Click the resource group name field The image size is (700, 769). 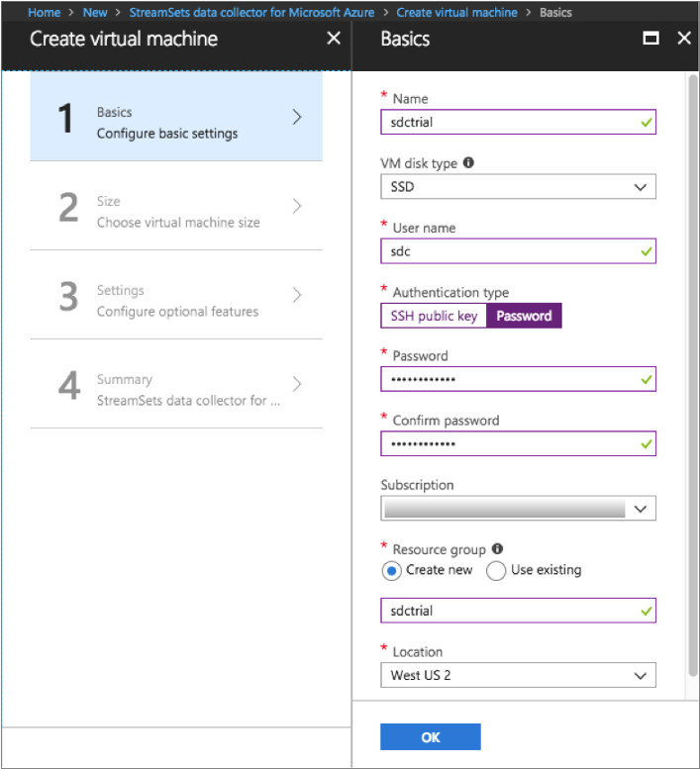pos(518,611)
